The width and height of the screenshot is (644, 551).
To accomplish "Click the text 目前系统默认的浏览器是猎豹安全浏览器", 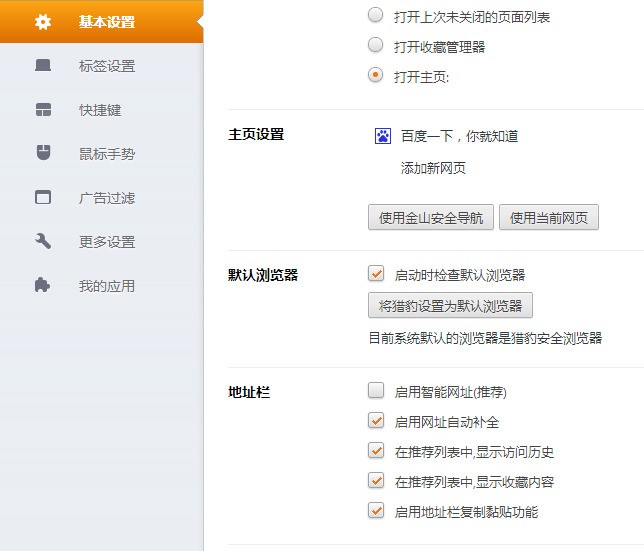I will [485, 338].
